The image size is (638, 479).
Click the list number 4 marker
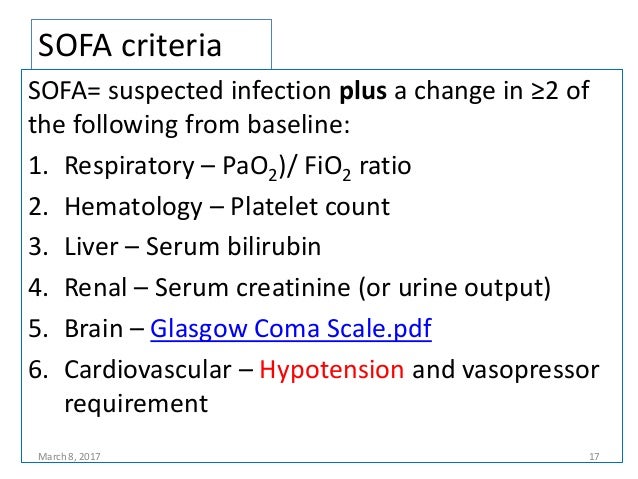tap(38, 288)
